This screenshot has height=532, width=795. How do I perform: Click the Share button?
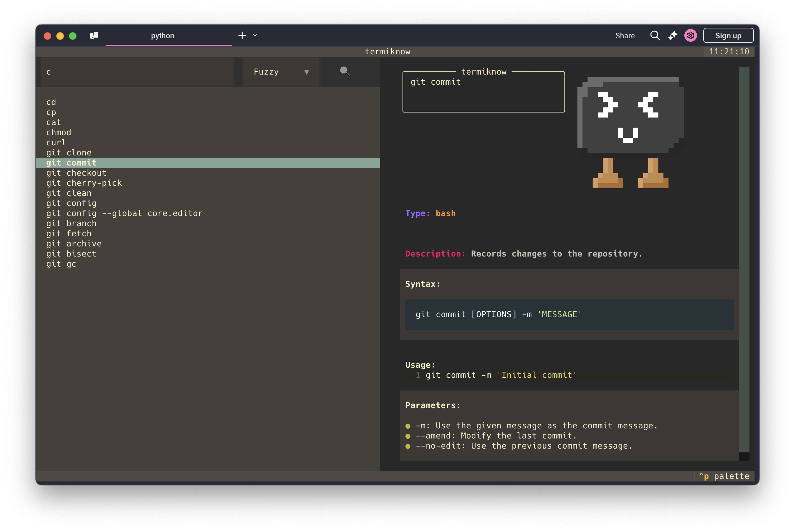tap(625, 36)
